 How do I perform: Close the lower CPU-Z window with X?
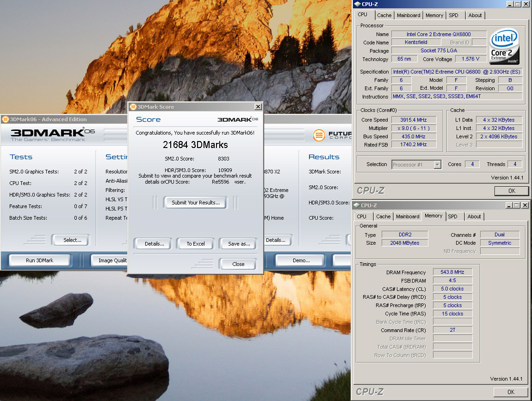point(525,205)
